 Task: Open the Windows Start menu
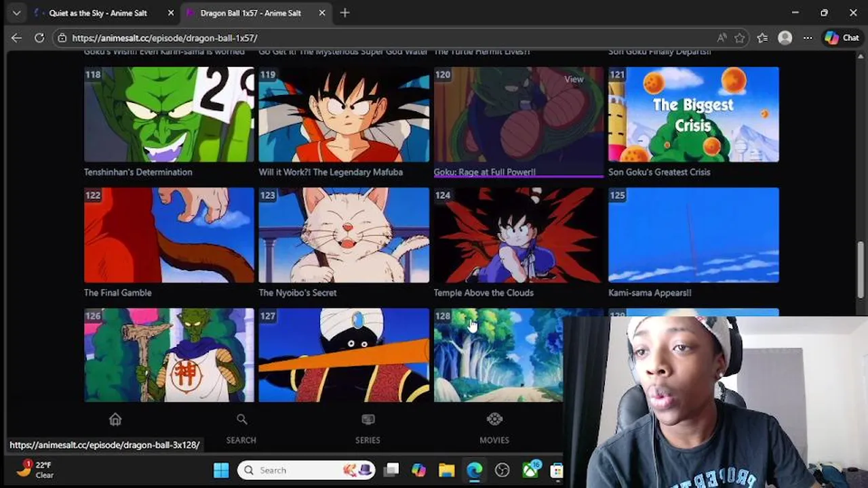point(221,470)
